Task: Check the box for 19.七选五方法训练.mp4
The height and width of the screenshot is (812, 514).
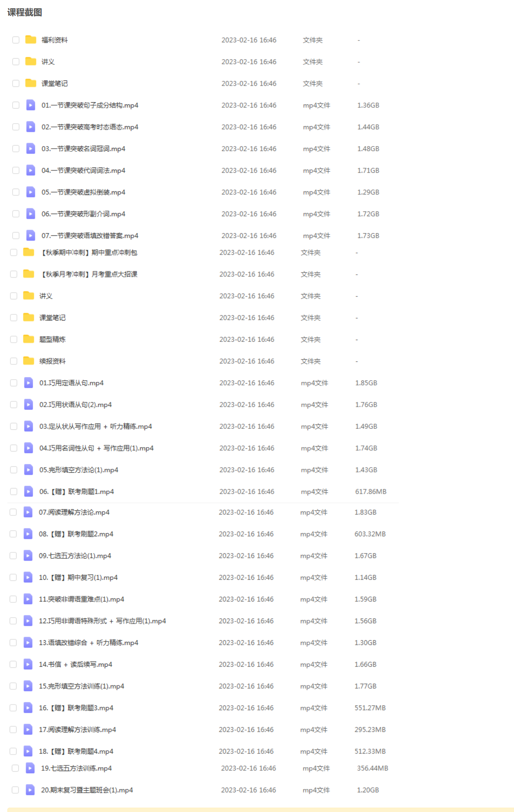Action: (15, 768)
